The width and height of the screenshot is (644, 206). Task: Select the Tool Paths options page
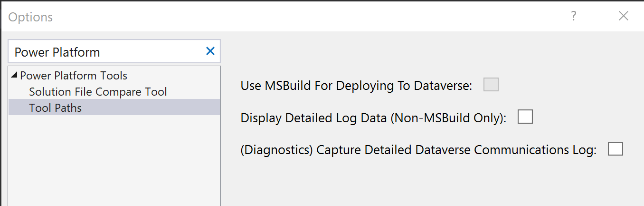tap(55, 108)
